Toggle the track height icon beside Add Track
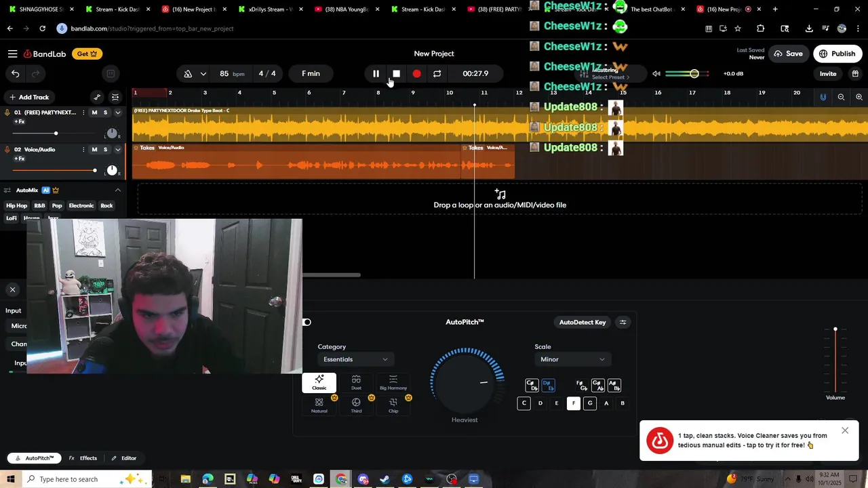 click(115, 97)
